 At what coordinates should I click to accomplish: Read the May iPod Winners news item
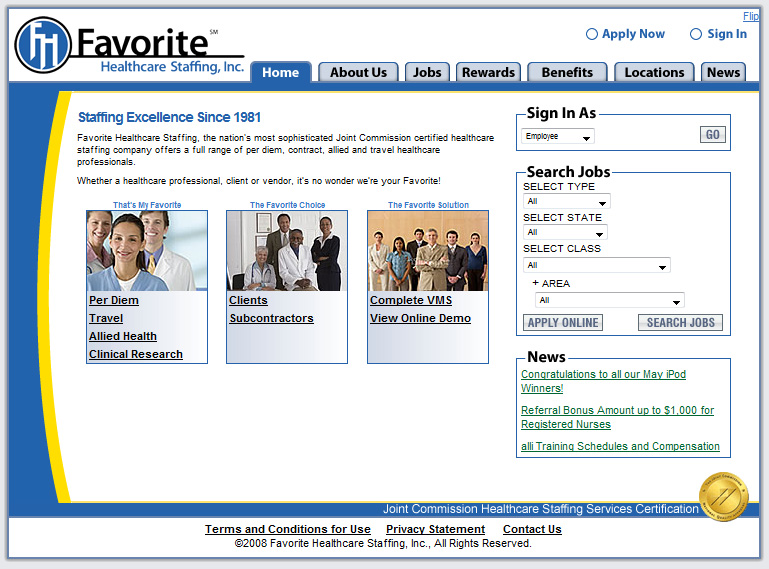click(603, 381)
